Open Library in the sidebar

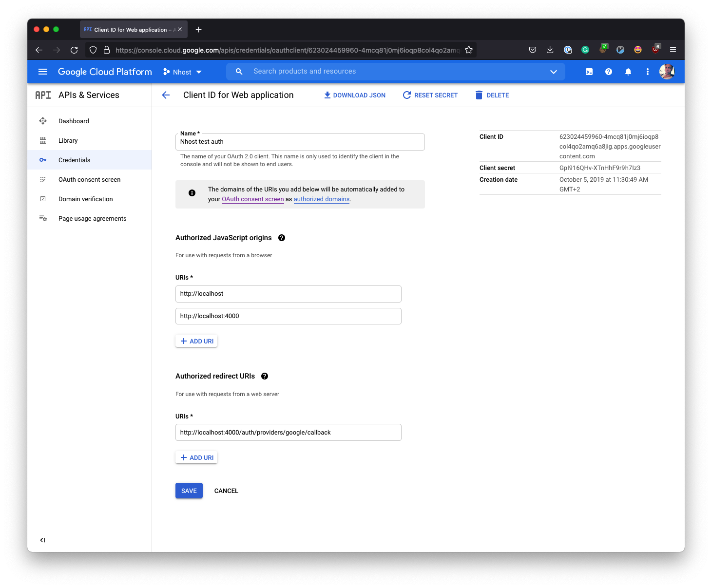click(x=90, y=140)
